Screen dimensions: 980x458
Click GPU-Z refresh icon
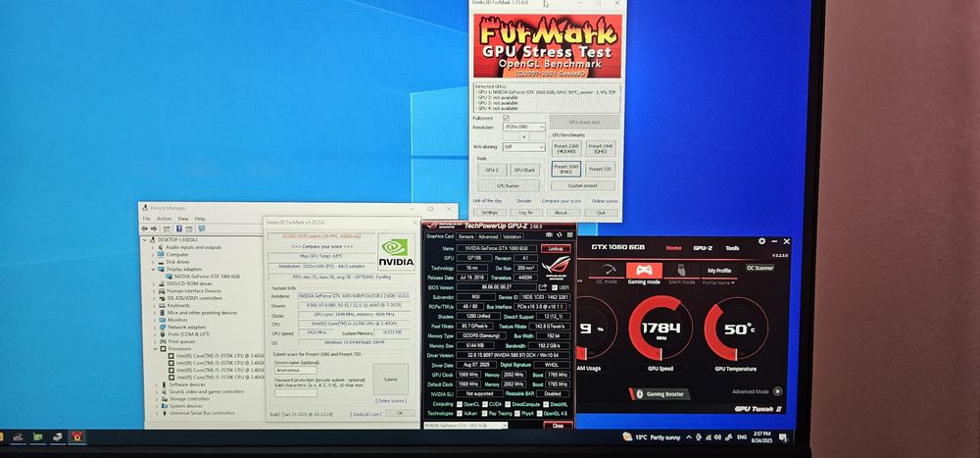(x=560, y=235)
